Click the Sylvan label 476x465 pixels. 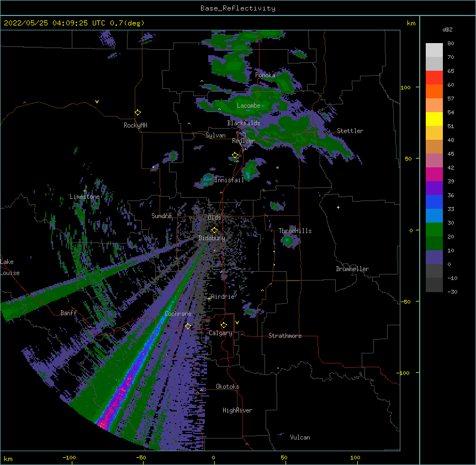[x=215, y=135]
